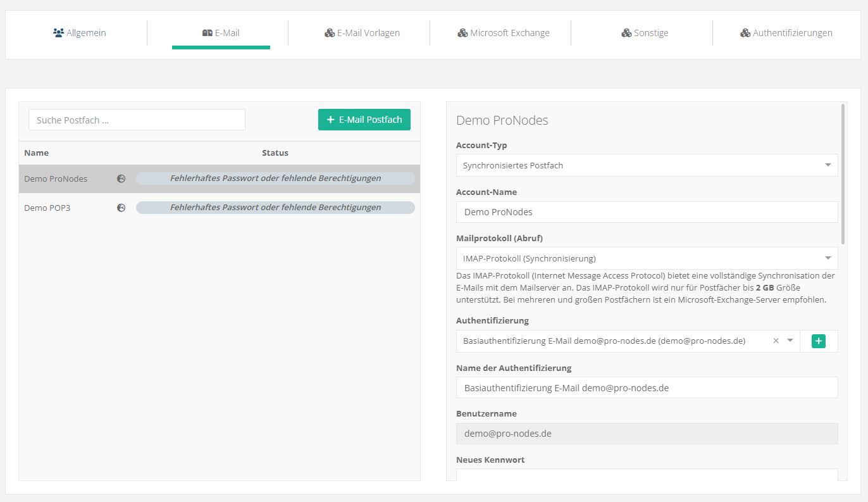The width and height of the screenshot is (868, 502).
Task: Click the cubes icon on Microsoft Exchange tab
Action: pyautogui.click(x=462, y=33)
